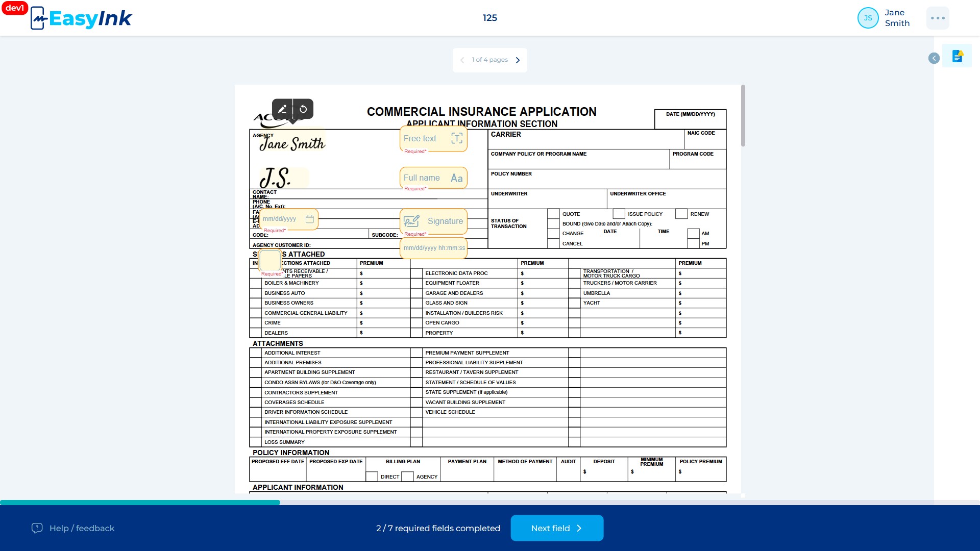This screenshot has height=551, width=980.
Task: Click the 'COMMERCIAL GENERAL LIABILITY' row text
Action: click(x=306, y=313)
